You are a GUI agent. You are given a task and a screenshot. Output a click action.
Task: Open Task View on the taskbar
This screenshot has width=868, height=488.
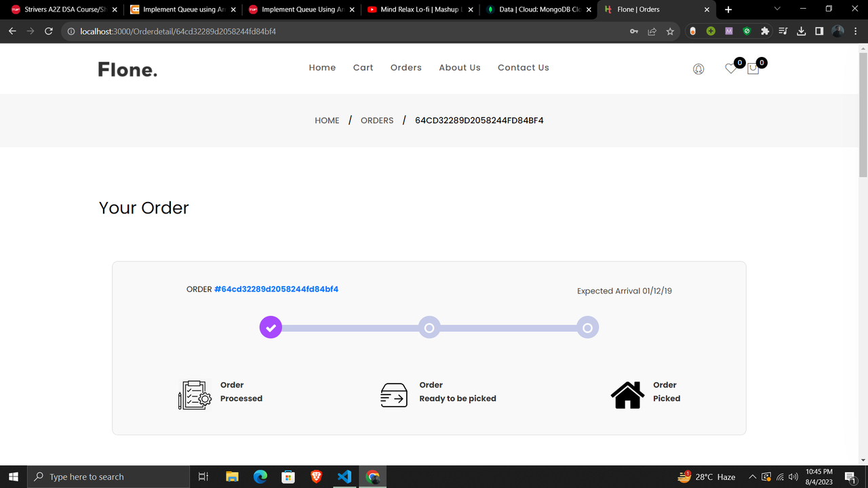(x=203, y=476)
